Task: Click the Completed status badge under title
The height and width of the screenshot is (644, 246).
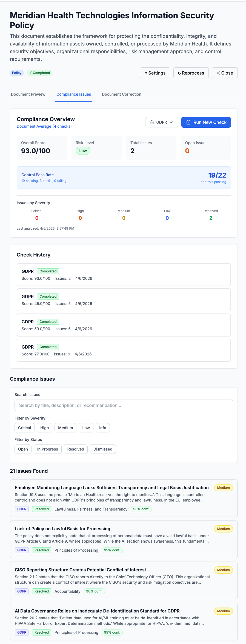Action: coord(39,73)
